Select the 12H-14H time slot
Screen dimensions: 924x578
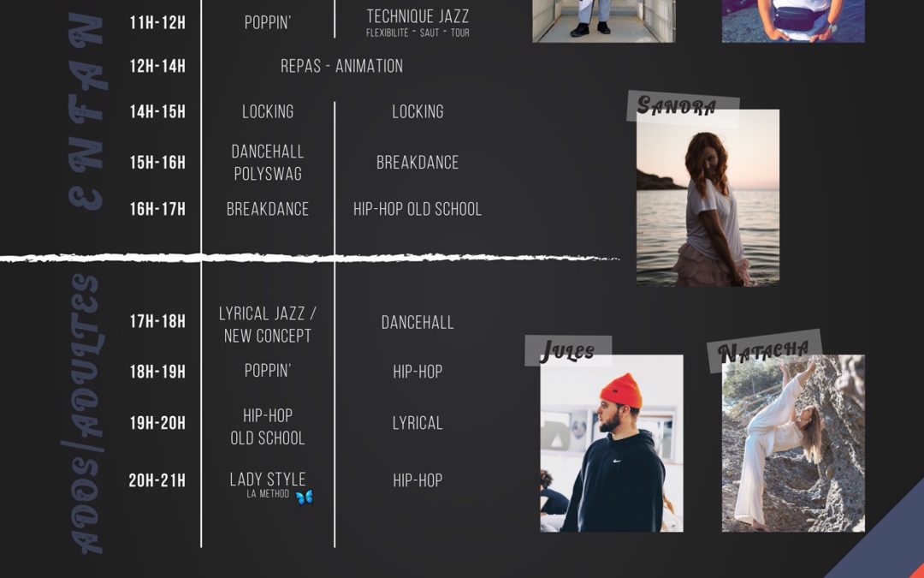(x=157, y=66)
